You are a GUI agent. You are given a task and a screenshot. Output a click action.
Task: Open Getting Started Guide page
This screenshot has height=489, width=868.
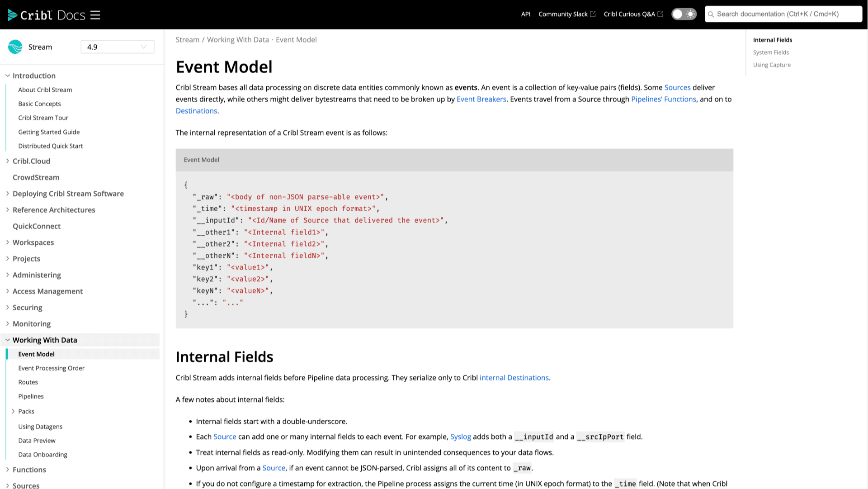(49, 132)
